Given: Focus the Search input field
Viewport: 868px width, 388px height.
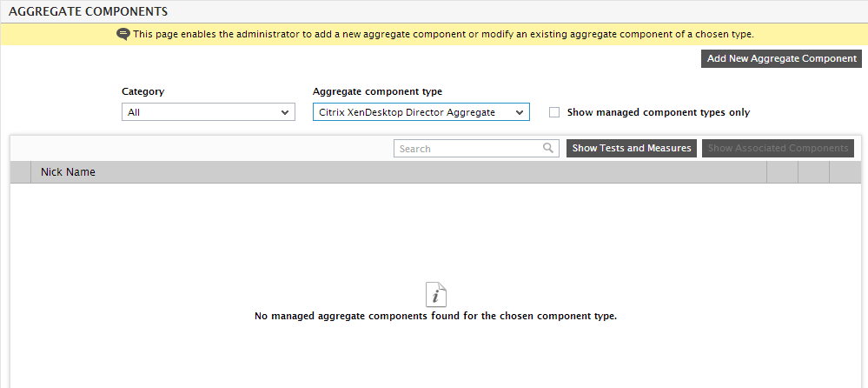Looking at the screenshot, I should click(x=476, y=148).
